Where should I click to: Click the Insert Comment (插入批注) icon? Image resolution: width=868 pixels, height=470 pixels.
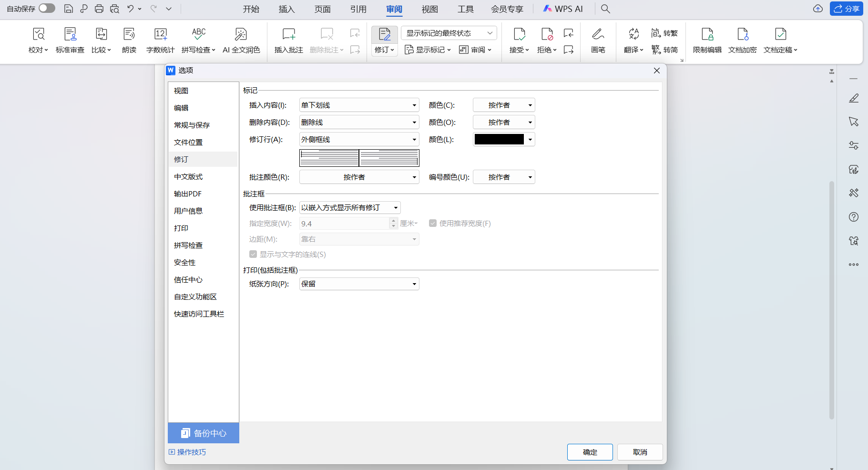pos(288,34)
